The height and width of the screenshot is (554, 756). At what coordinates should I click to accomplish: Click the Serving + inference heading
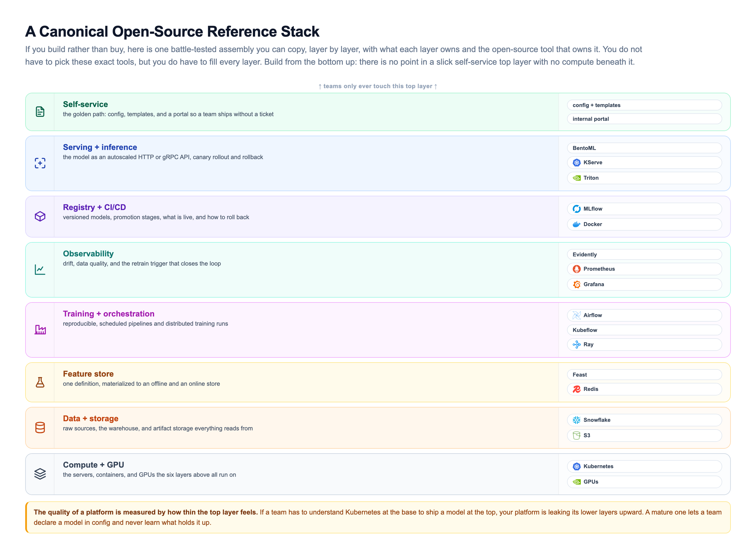click(100, 147)
